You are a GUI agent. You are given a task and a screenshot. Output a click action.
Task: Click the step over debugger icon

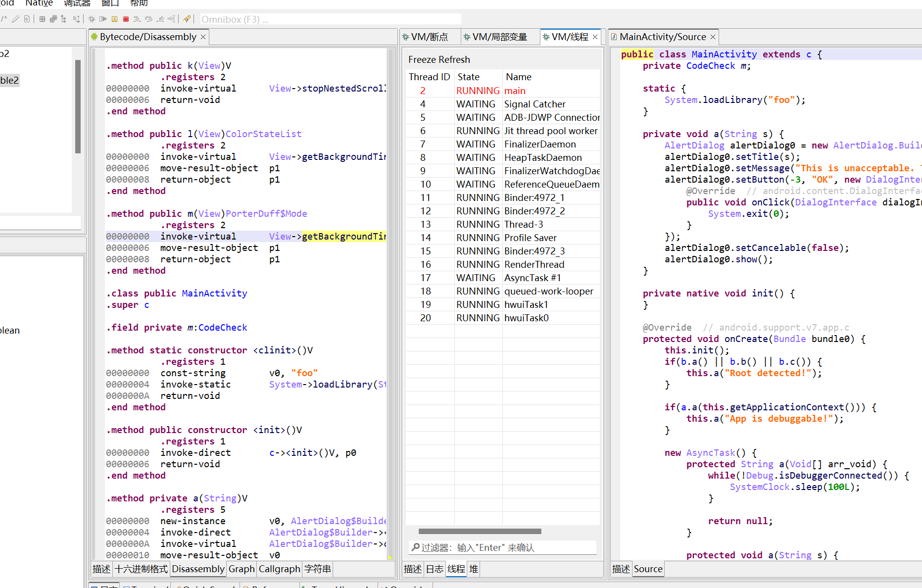point(148,19)
